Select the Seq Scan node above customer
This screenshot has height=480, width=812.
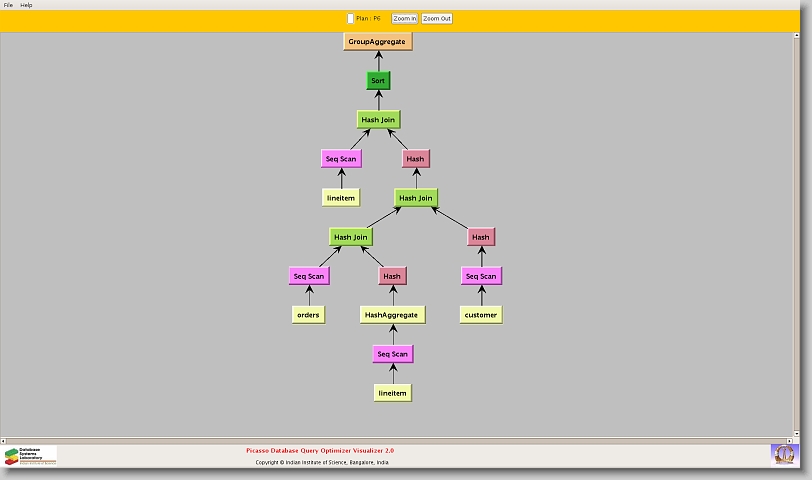[x=481, y=276]
